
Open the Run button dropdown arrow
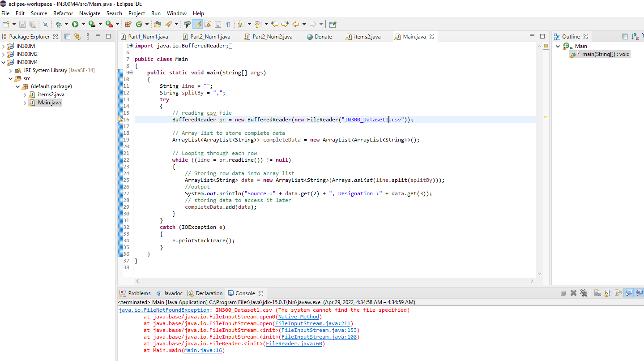pyautogui.click(x=83, y=24)
